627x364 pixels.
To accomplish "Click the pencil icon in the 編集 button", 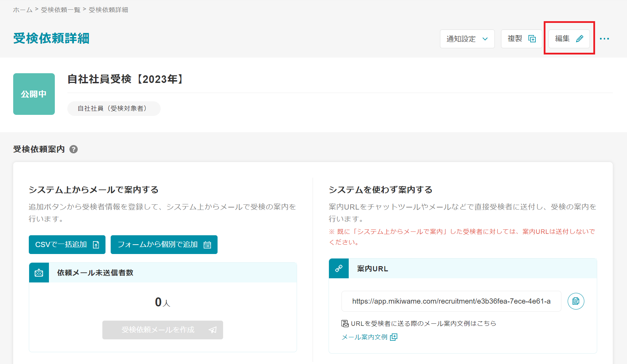I will tap(579, 39).
